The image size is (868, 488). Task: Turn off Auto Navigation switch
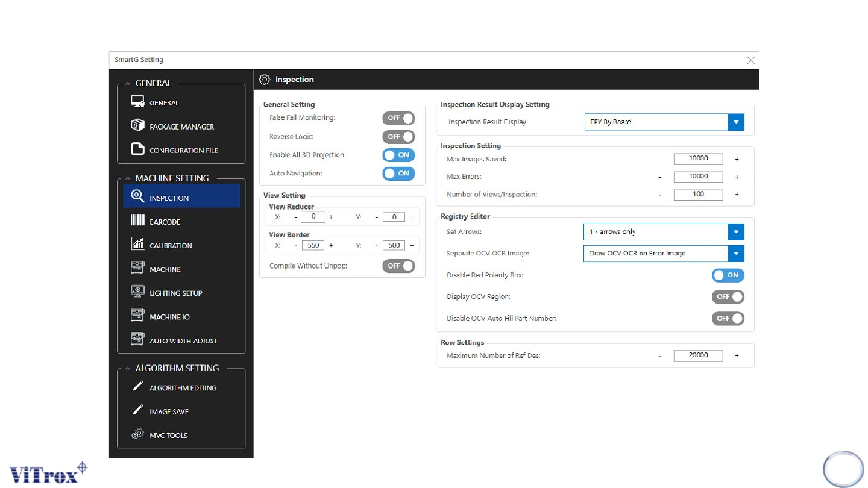pos(398,174)
